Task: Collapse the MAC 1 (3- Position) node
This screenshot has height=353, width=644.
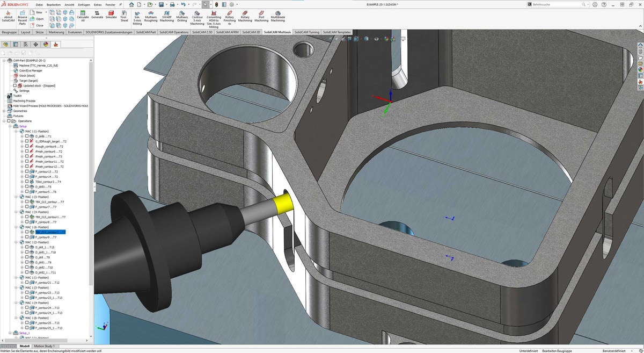Action: (x=16, y=197)
